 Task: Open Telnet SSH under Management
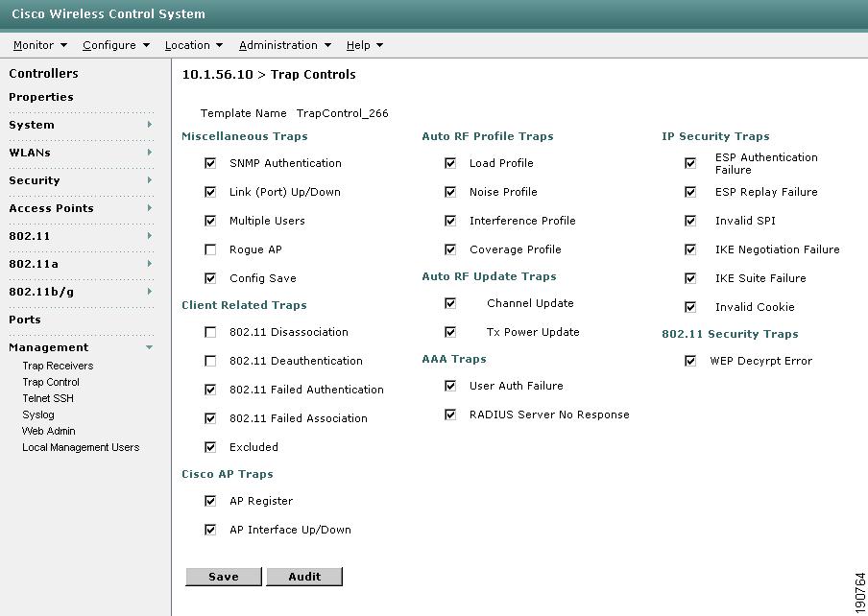click(x=48, y=398)
